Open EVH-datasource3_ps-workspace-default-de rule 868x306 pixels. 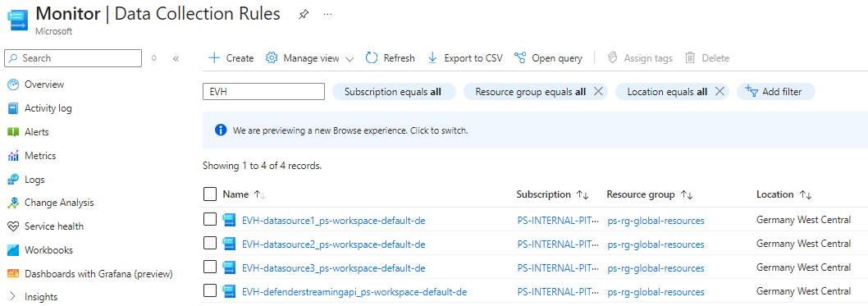[334, 268]
